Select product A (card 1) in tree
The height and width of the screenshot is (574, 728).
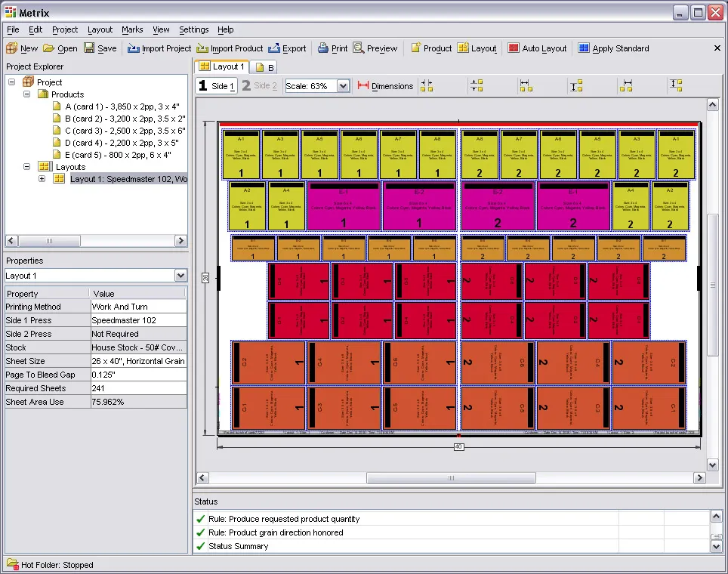coord(122,106)
